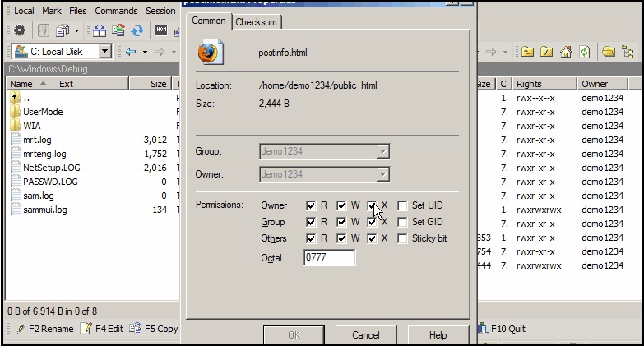Viewport: 644px width, 346px height.
Task: Click the local panel back arrow
Action: [x=131, y=52]
